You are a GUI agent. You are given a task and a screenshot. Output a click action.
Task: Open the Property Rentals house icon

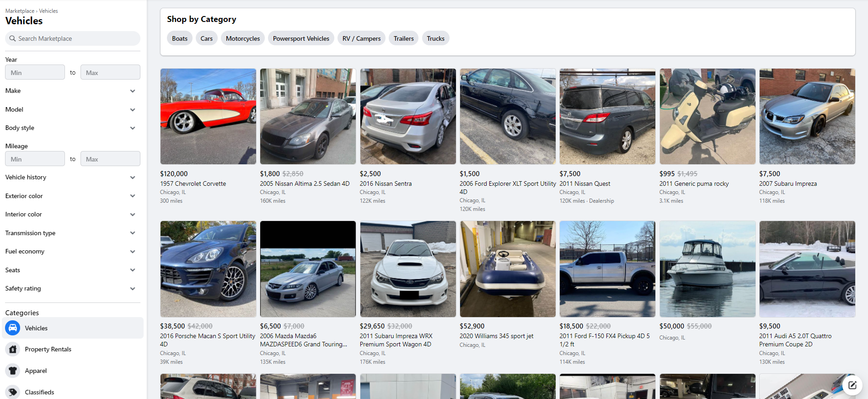(x=13, y=349)
